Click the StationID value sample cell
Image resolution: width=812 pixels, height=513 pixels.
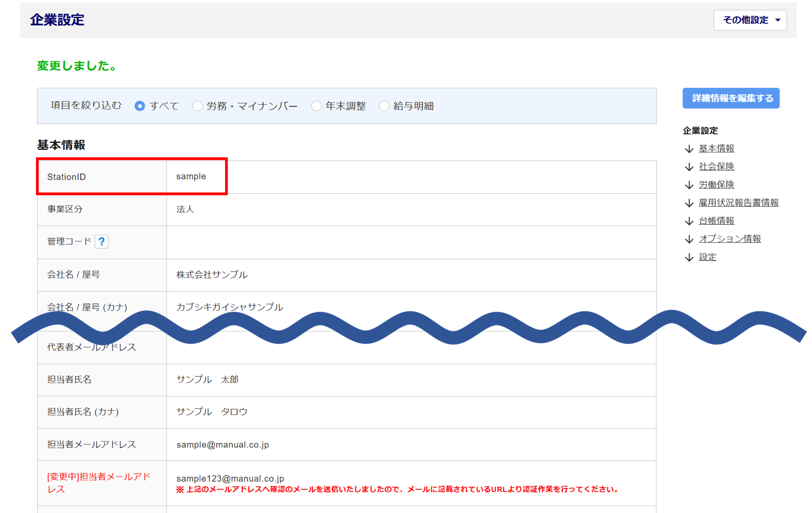point(191,176)
